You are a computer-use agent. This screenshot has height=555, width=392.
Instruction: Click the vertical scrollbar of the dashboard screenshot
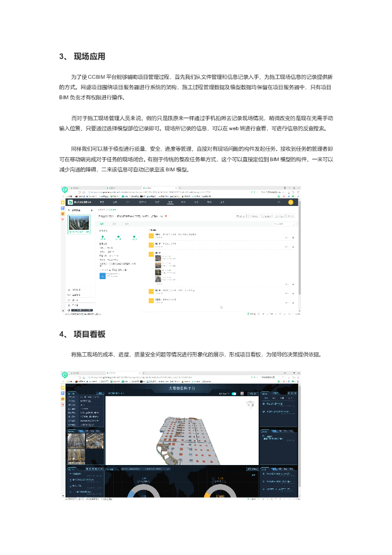coord(299,435)
